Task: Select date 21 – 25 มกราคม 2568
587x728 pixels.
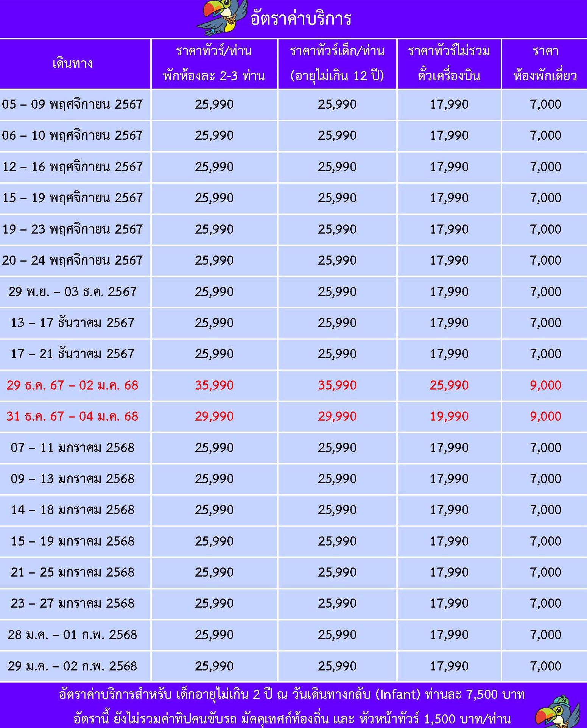Action: coord(72,572)
